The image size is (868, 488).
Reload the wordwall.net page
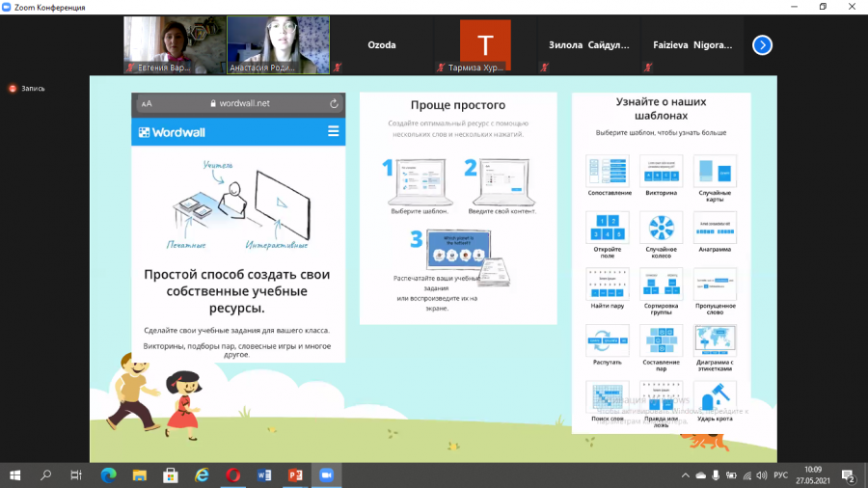tap(334, 103)
